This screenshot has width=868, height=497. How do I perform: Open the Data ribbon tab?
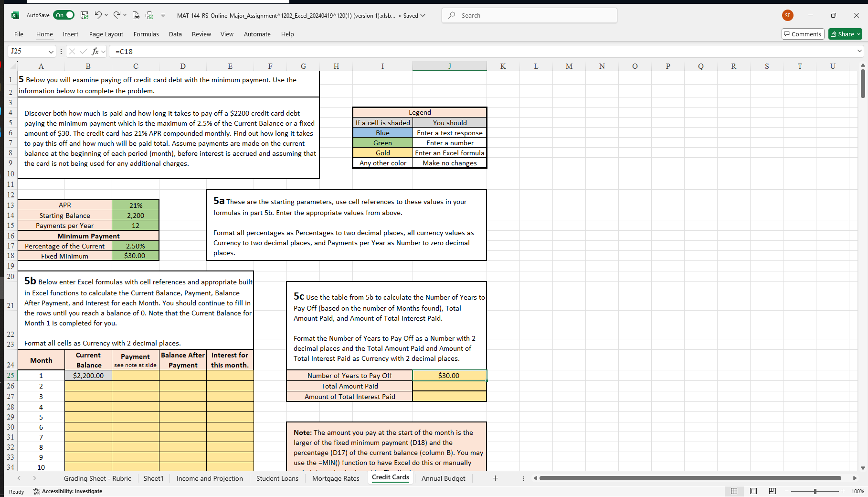click(x=175, y=34)
